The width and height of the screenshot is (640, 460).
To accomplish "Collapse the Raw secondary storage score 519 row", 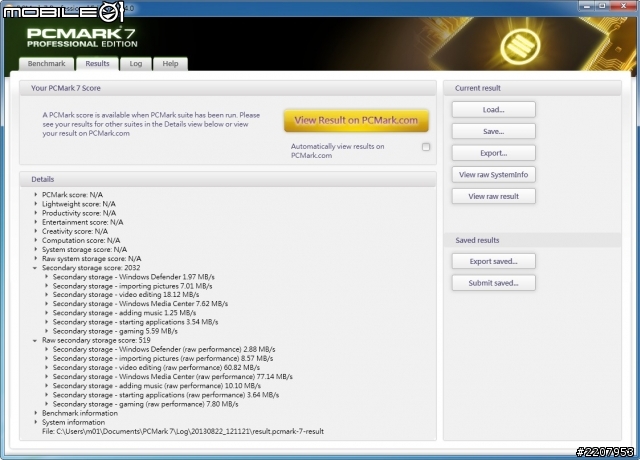I will (35, 340).
